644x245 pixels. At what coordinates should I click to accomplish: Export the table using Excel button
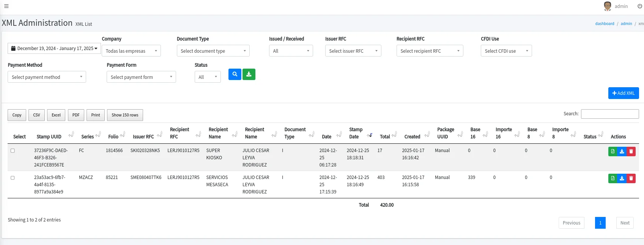(x=56, y=115)
